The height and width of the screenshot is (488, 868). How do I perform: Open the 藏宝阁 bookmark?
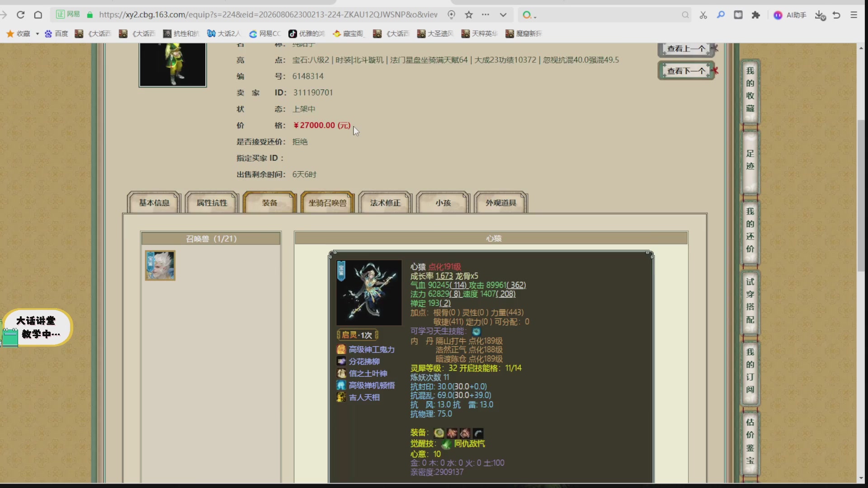click(x=348, y=33)
